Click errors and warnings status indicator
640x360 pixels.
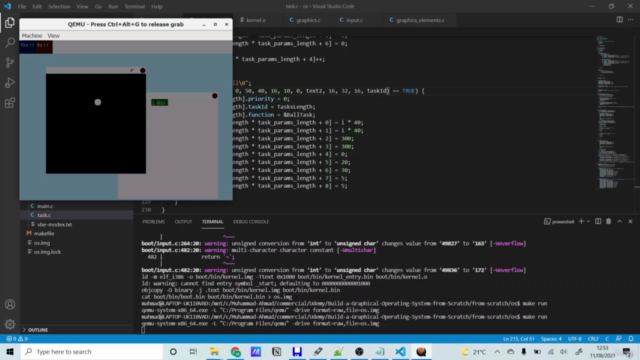[x=17, y=339]
